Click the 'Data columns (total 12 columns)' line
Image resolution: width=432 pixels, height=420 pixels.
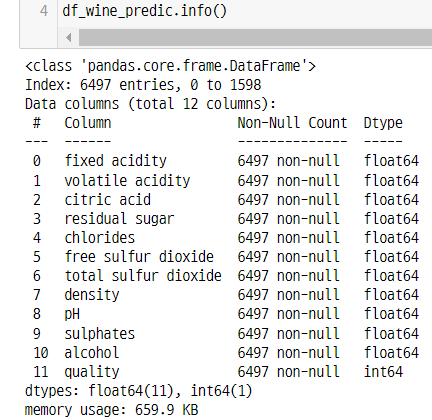[150, 104]
